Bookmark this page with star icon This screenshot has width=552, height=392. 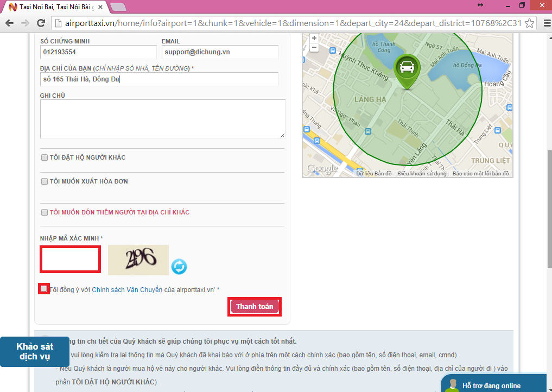pyautogui.click(x=529, y=23)
